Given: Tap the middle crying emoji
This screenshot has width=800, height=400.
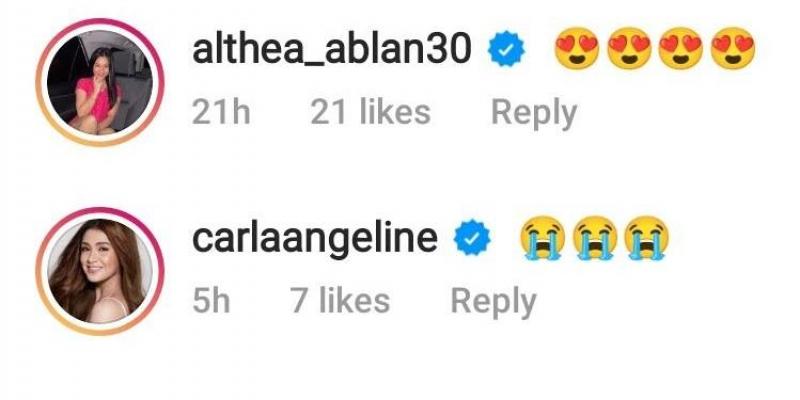Looking at the screenshot, I should [593, 237].
